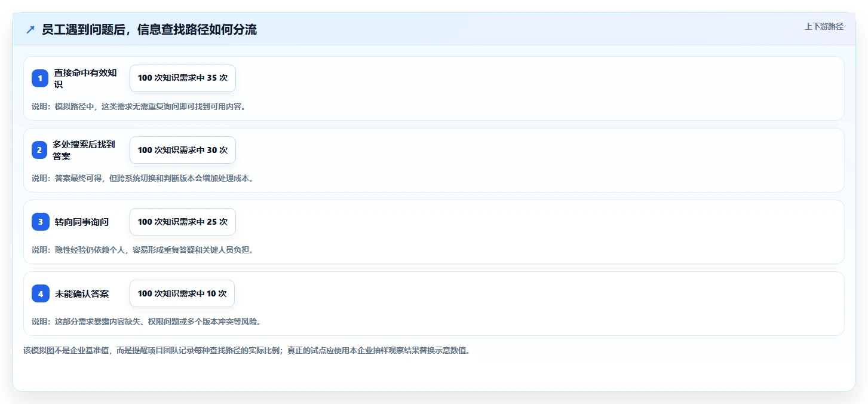Click the 多处搜索后找到答案 step title
Screen dimensions: 868x404
click(x=84, y=150)
